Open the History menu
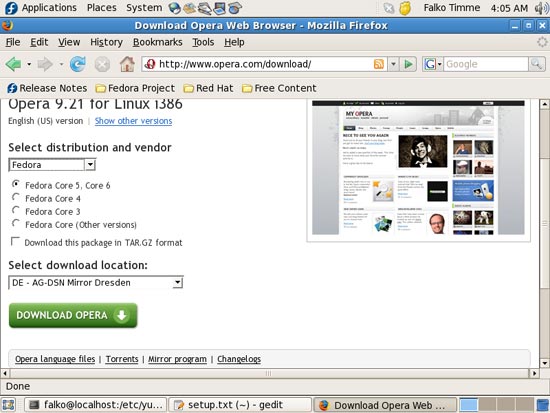The width and height of the screenshot is (550, 413). click(x=106, y=42)
